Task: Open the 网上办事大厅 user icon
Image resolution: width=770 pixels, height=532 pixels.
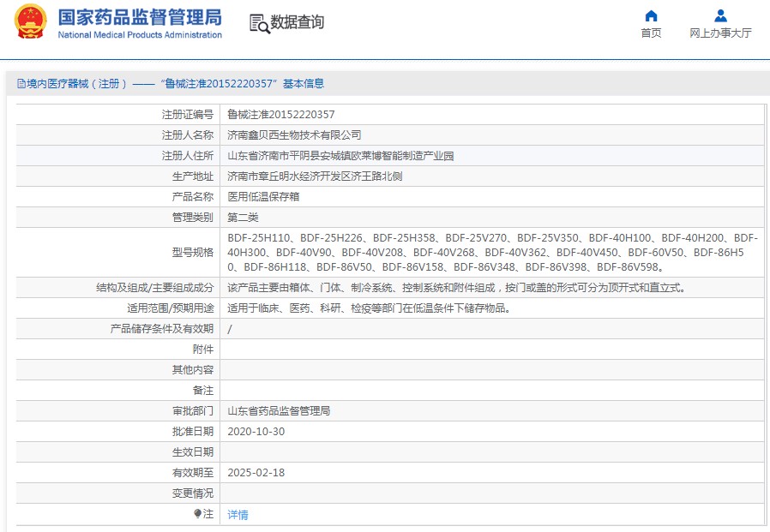Action: click(720, 16)
